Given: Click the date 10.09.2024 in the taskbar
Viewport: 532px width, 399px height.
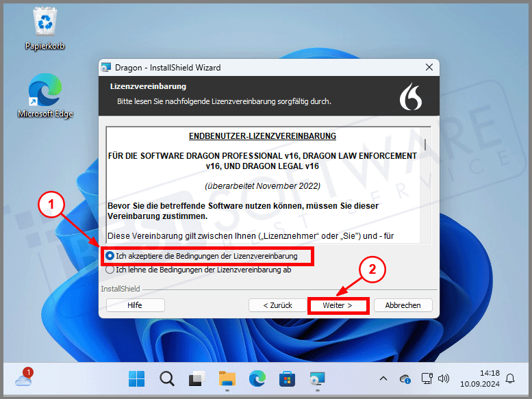Looking at the screenshot, I should coord(480,384).
